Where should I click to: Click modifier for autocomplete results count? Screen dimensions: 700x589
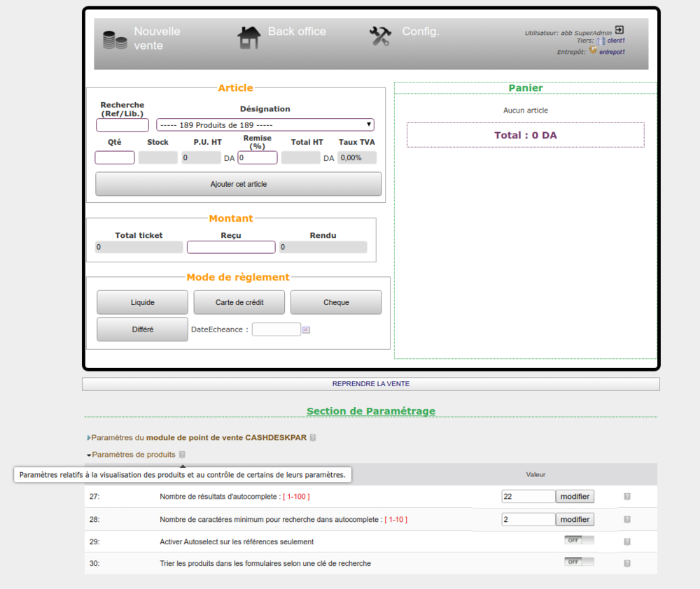click(575, 497)
